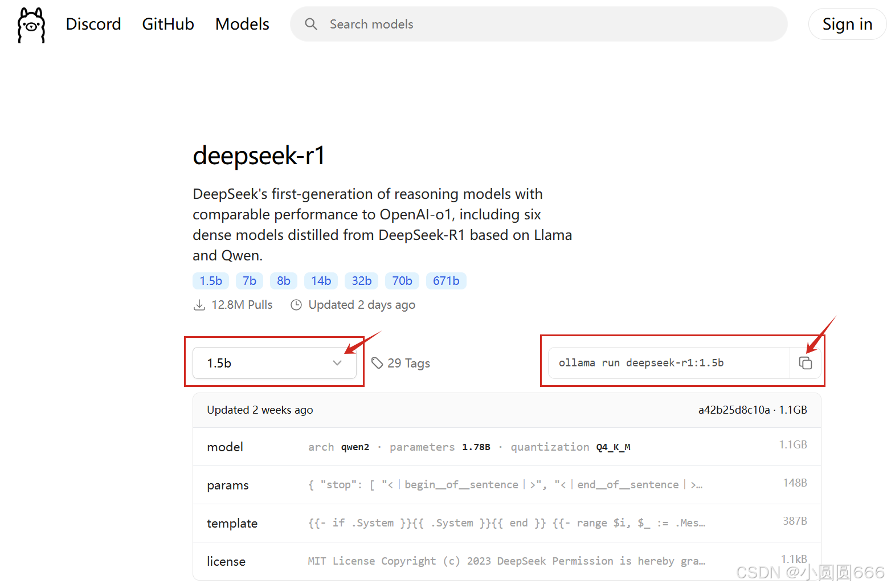Image resolution: width=887 pixels, height=588 pixels.
Task: Select the 7b size tag
Action: pos(250,281)
